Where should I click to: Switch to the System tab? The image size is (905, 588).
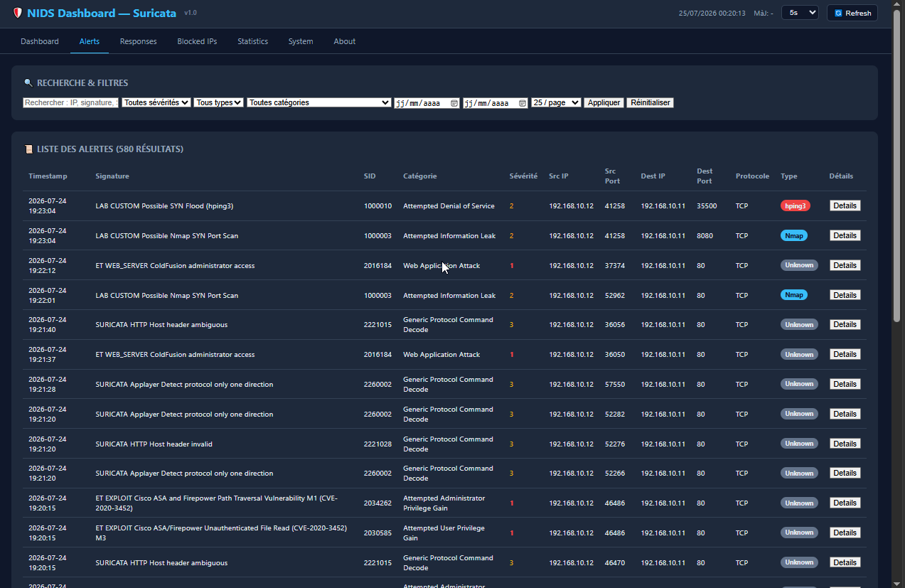[301, 41]
